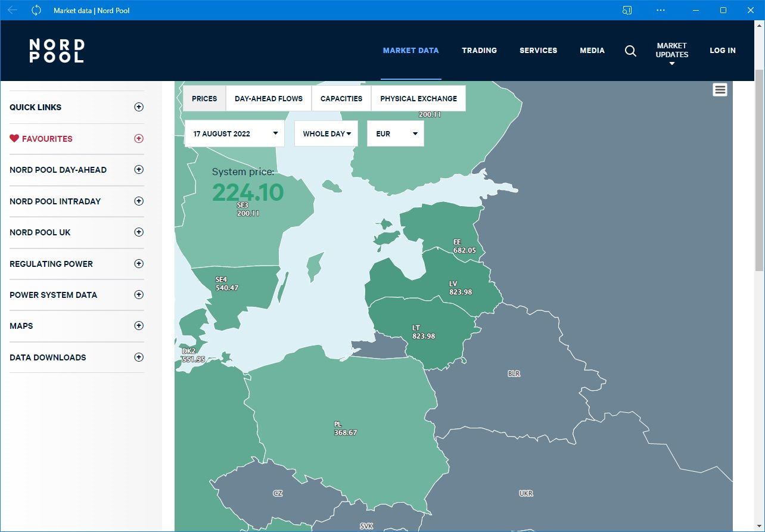Click the Regulating Power heading
Image resolution: width=765 pixels, height=532 pixels.
click(x=51, y=264)
